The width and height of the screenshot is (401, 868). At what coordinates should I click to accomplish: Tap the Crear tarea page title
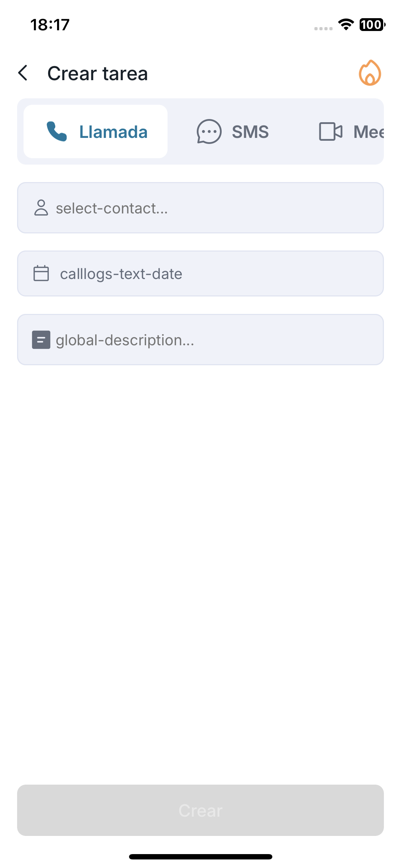point(98,73)
